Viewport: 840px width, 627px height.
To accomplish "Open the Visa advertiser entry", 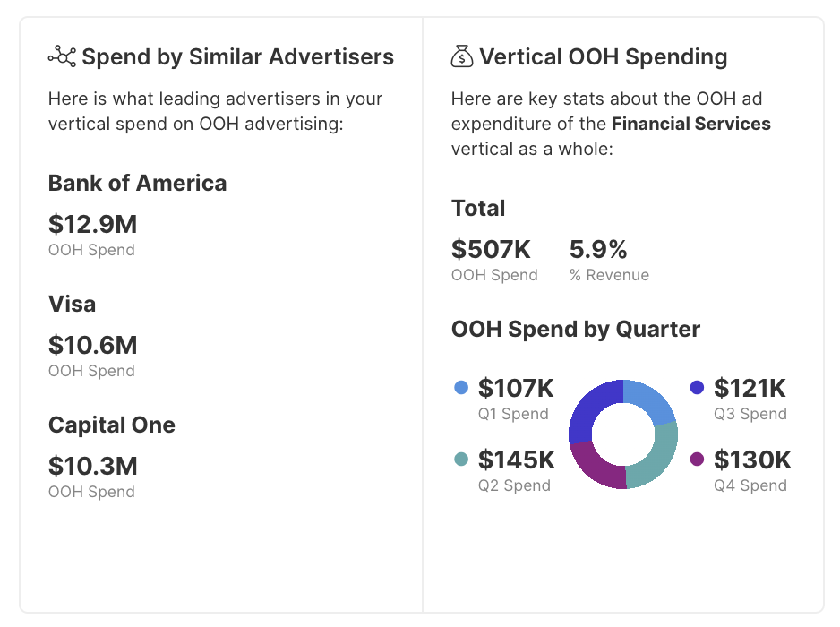I will (x=72, y=305).
